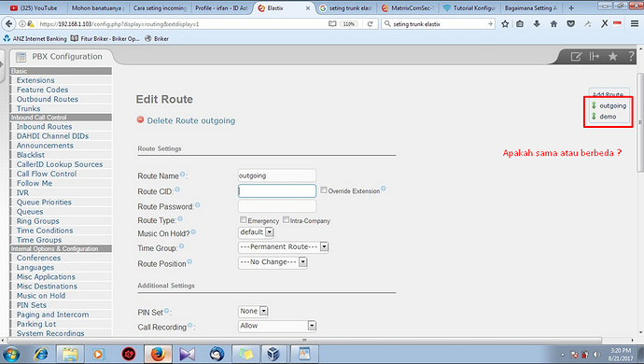Open the Firefox downloads arrow
The height and width of the screenshot is (364, 644).
click(537, 24)
